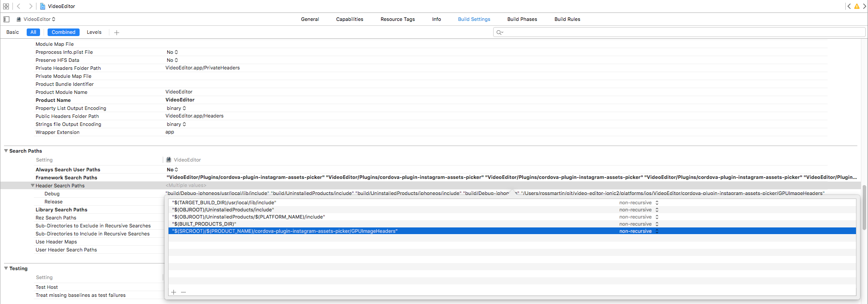868x304 pixels.
Task: Open the Build Rules tab
Action: click(x=567, y=19)
